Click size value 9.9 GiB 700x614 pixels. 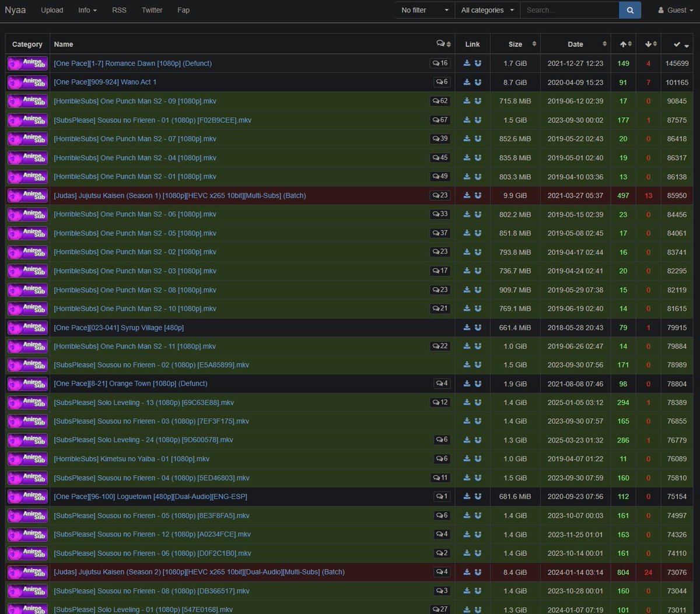click(x=515, y=195)
